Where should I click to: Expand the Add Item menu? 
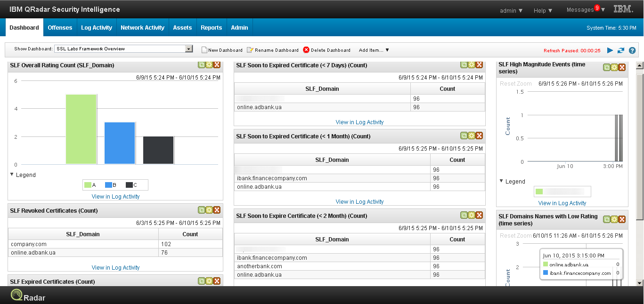[374, 50]
